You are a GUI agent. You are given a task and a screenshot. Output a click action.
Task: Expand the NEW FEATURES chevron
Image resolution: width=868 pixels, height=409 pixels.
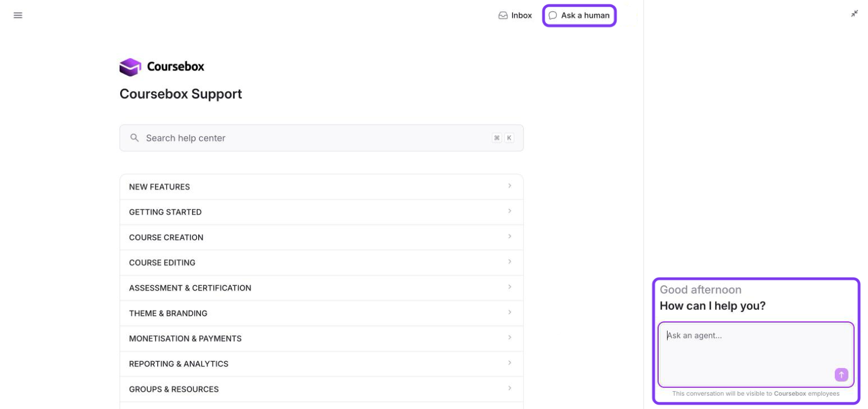click(x=510, y=186)
